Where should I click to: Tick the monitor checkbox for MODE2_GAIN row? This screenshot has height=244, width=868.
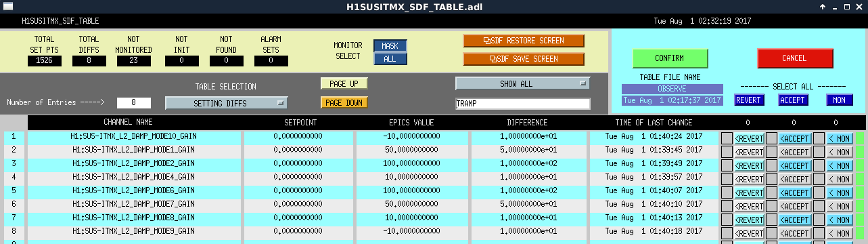click(819, 165)
